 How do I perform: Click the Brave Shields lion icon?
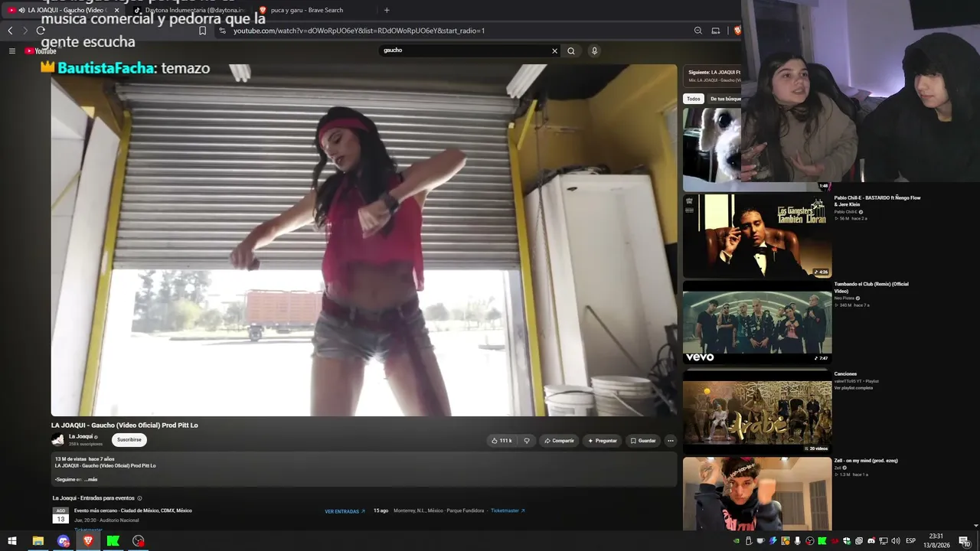(737, 31)
